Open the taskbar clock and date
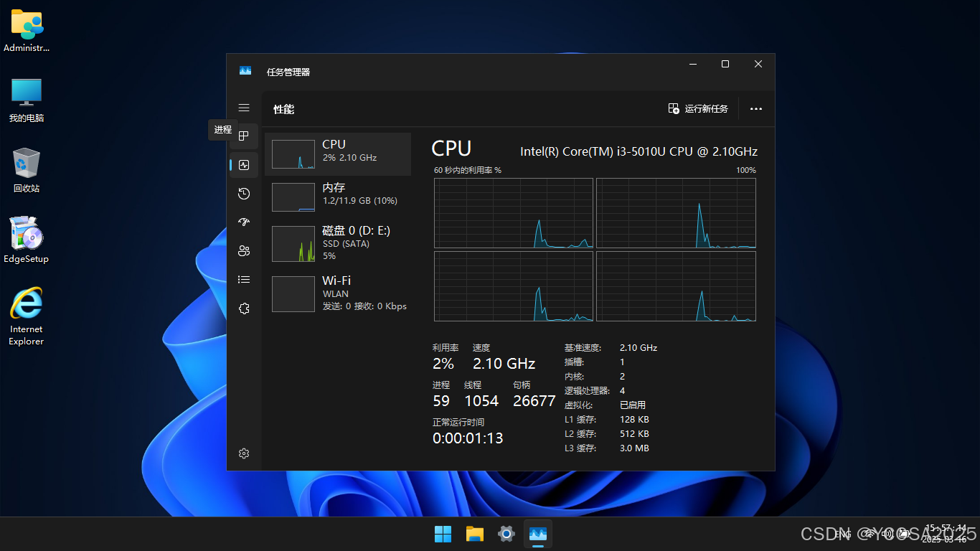 946,533
